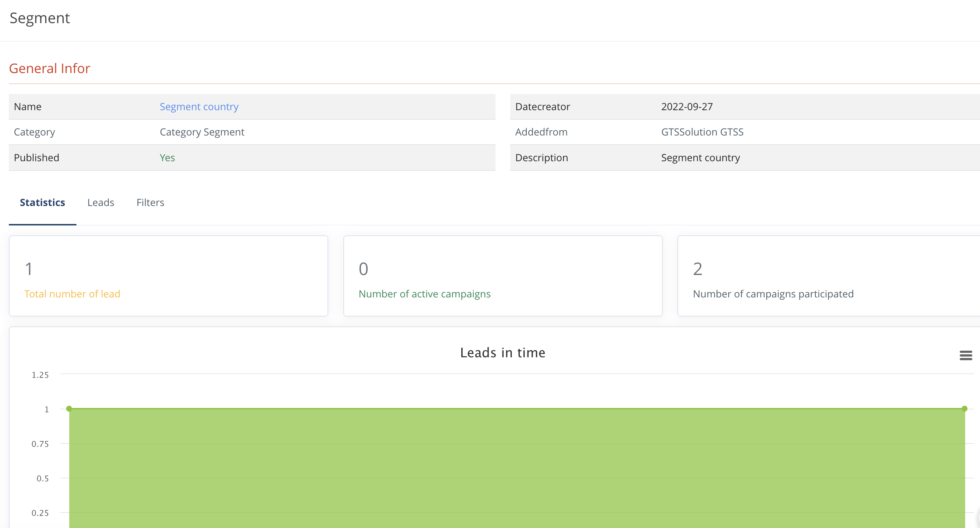980x528 pixels.
Task: Select the Category Segment table value
Action: coord(202,132)
